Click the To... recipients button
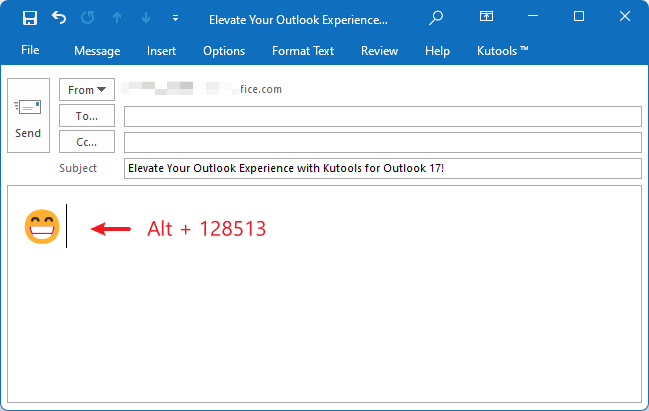The width and height of the screenshot is (649, 411). pyautogui.click(x=87, y=116)
